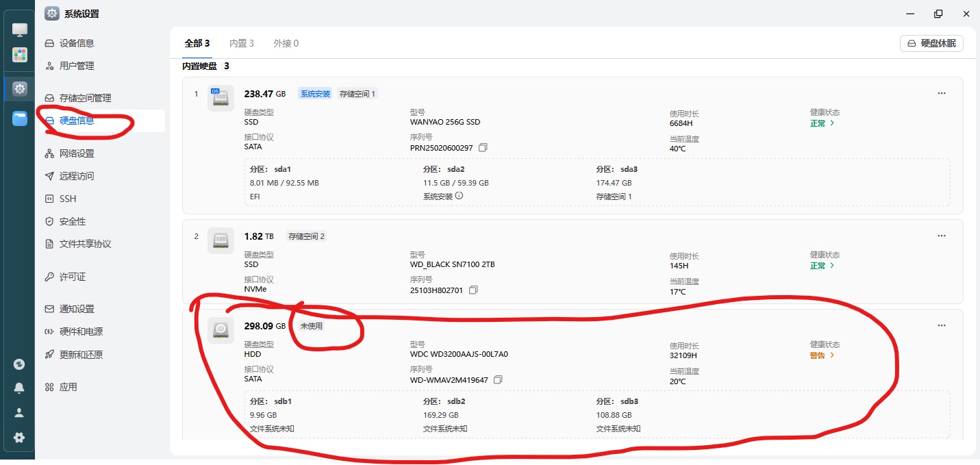Copy serial number WD-WMAV2M419647

(498, 380)
